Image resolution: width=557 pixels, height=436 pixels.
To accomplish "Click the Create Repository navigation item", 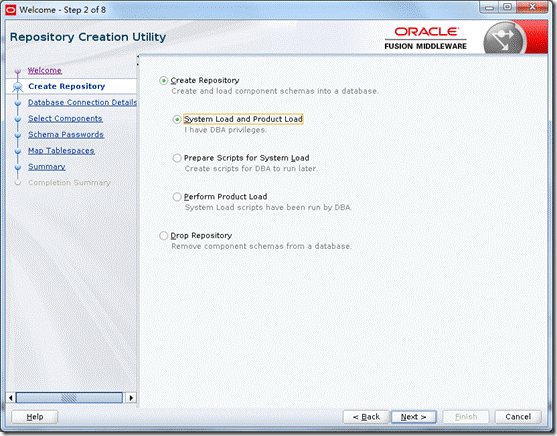I will point(66,86).
